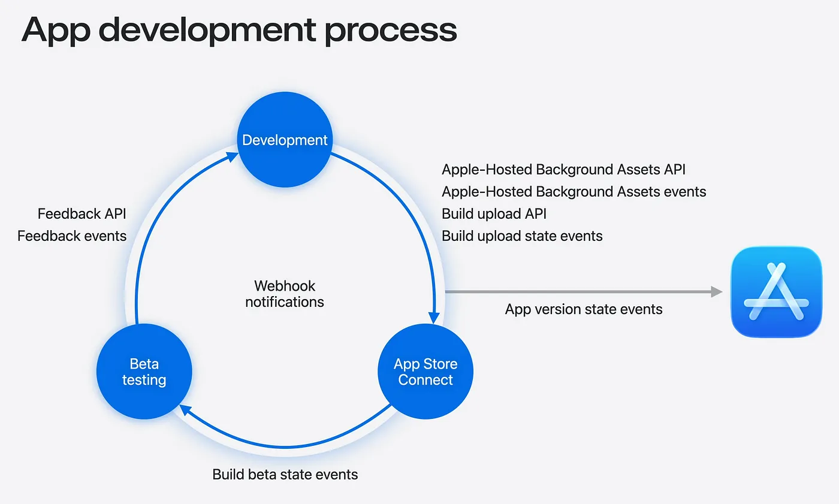
Task: Select Build upload state events label
Action: (x=522, y=236)
